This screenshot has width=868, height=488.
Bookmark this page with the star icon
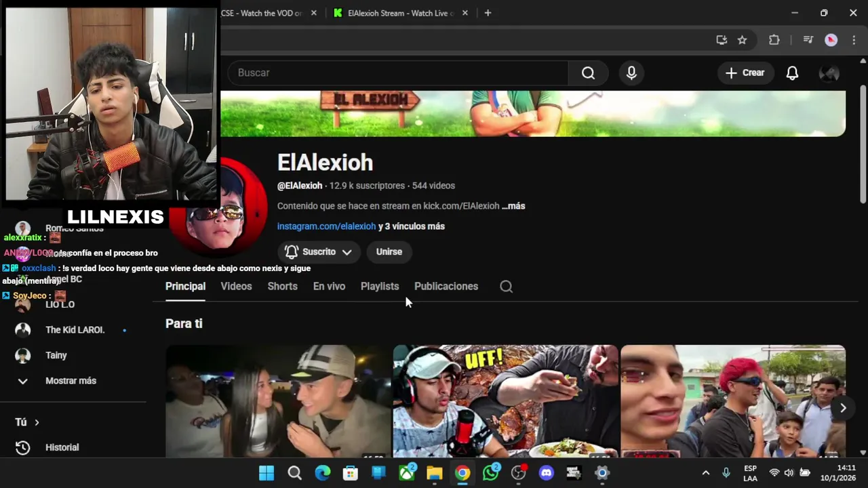742,40
